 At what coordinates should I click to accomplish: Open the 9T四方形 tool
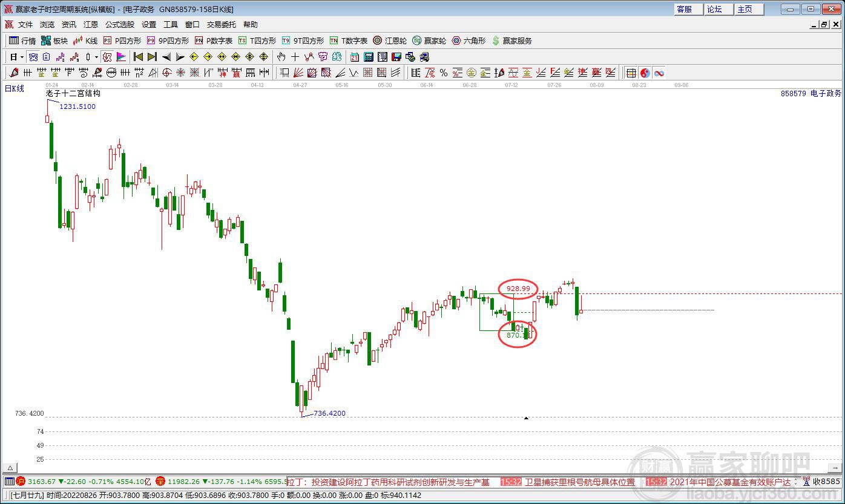303,41
